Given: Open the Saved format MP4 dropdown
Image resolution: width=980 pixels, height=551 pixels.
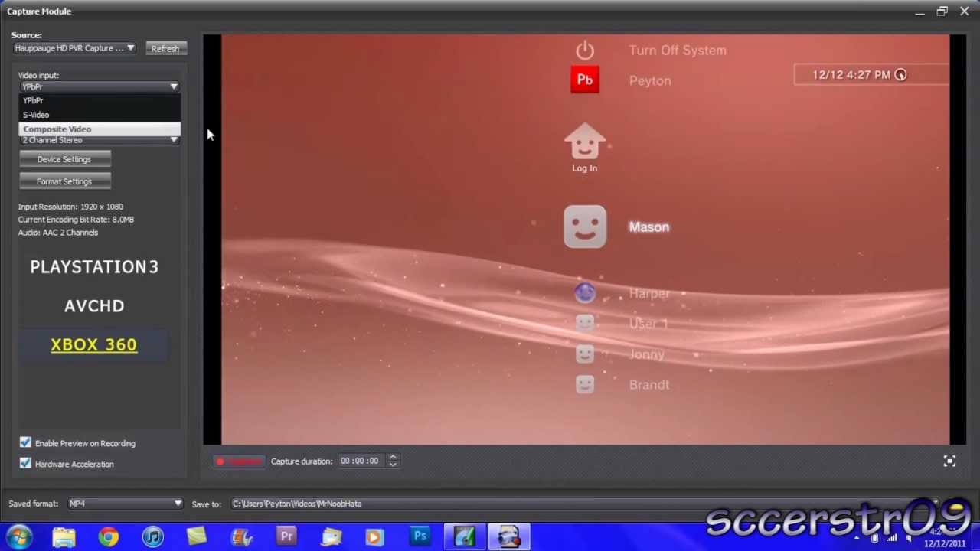Looking at the screenshot, I should point(125,504).
